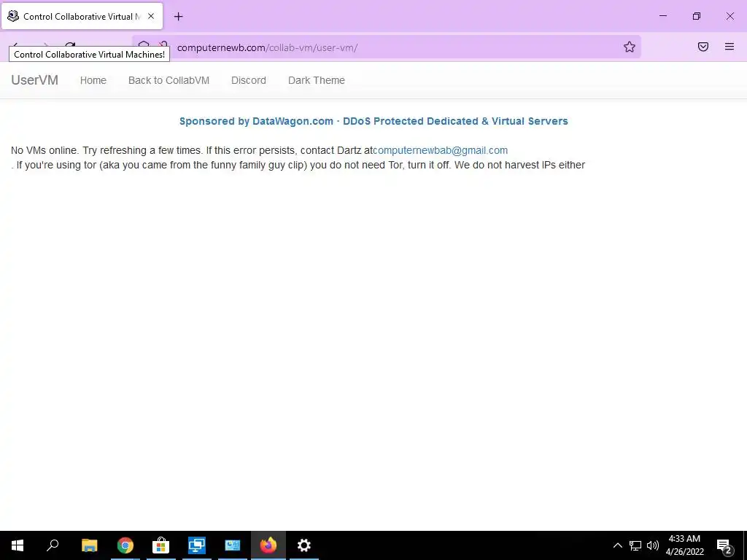Open File Explorer from the taskbar
Screen dimensions: 747x560
(x=89, y=545)
